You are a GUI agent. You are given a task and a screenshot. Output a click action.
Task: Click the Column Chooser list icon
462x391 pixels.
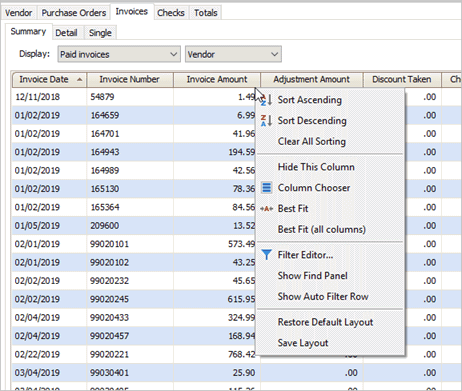[x=266, y=188]
